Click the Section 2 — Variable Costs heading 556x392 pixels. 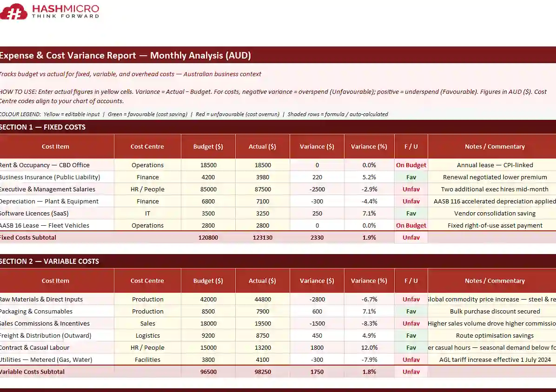pos(50,261)
